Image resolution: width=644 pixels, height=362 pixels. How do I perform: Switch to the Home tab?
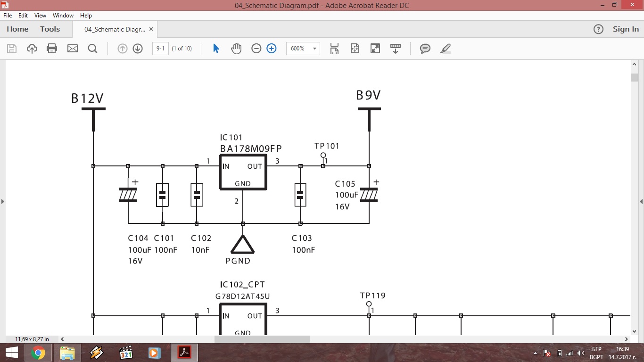coord(17,29)
